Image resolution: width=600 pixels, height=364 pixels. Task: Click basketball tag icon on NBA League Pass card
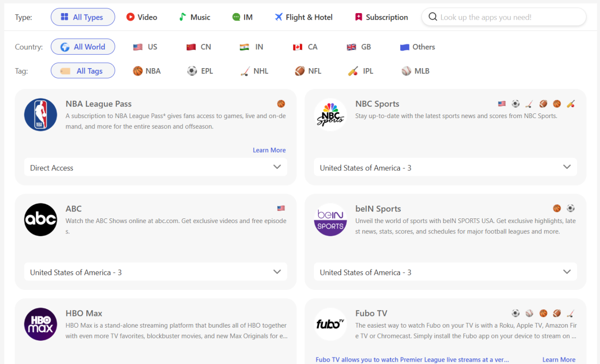click(281, 104)
